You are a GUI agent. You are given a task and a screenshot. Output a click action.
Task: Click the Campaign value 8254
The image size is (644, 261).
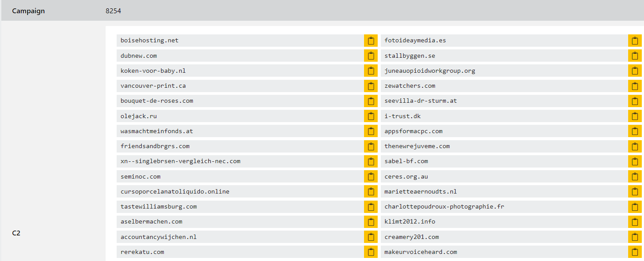(x=113, y=11)
